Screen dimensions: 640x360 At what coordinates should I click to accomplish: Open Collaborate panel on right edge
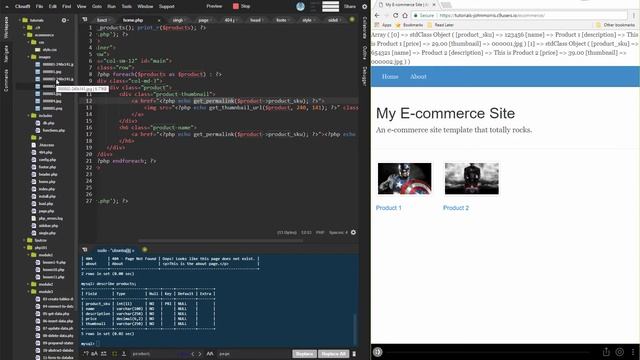[364, 28]
